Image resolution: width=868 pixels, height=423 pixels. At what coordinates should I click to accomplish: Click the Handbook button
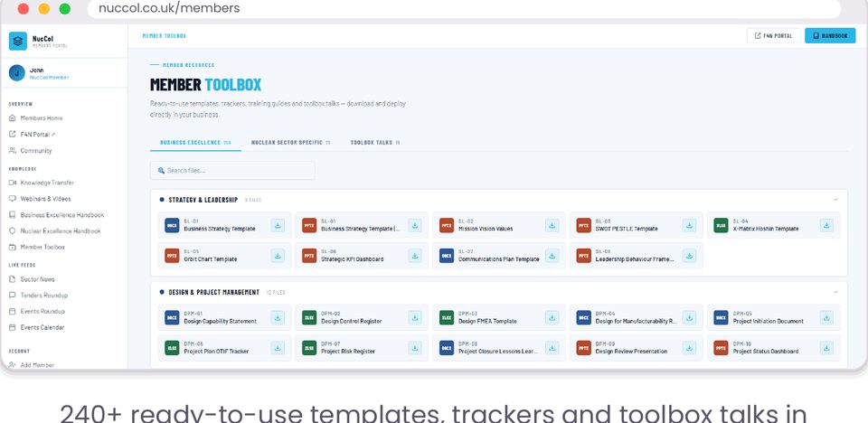(830, 35)
